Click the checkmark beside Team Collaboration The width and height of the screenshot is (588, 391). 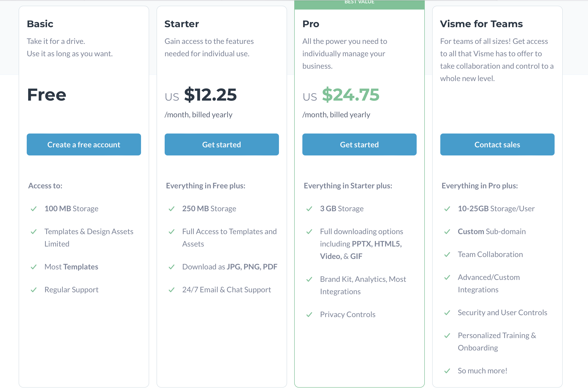pyautogui.click(x=447, y=255)
